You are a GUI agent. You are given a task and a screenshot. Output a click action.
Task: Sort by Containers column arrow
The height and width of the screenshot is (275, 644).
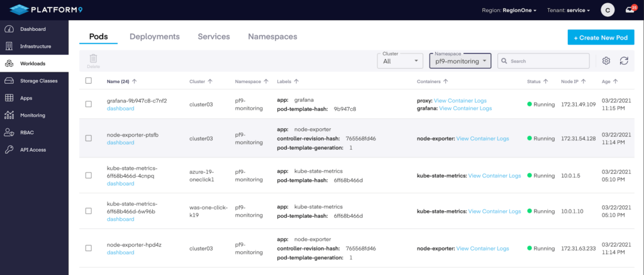click(x=446, y=81)
